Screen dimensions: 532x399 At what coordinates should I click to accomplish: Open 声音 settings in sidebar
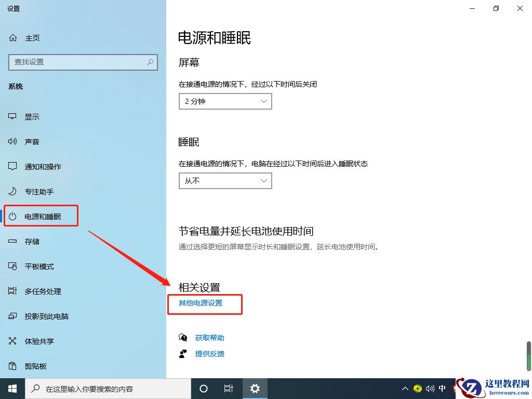click(32, 141)
